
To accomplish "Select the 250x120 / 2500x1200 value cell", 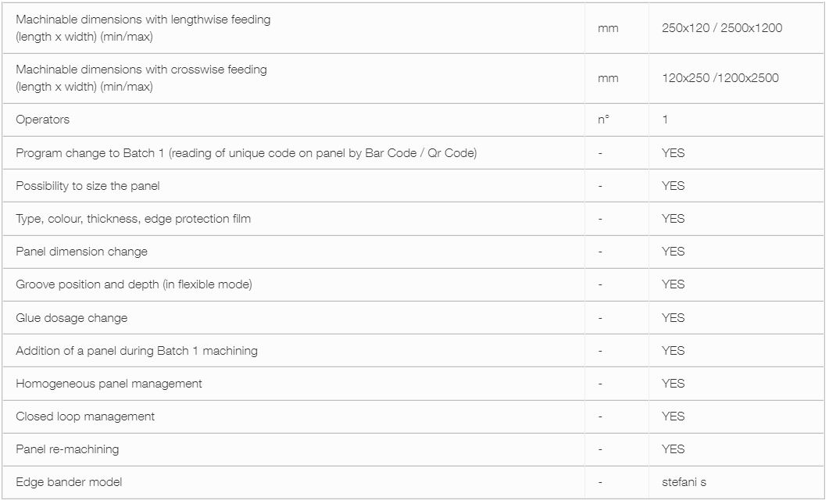I will click(722, 28).
